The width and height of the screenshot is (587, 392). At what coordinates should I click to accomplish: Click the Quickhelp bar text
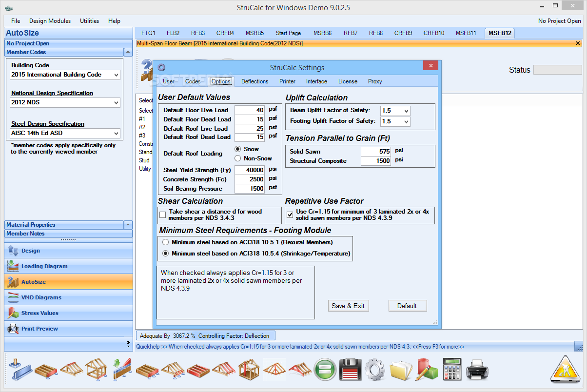300,347
